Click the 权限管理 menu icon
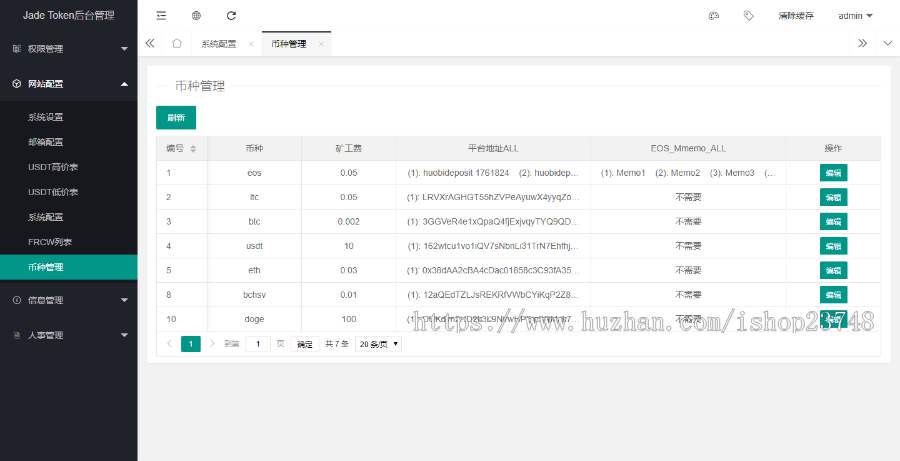 point(17,49)
